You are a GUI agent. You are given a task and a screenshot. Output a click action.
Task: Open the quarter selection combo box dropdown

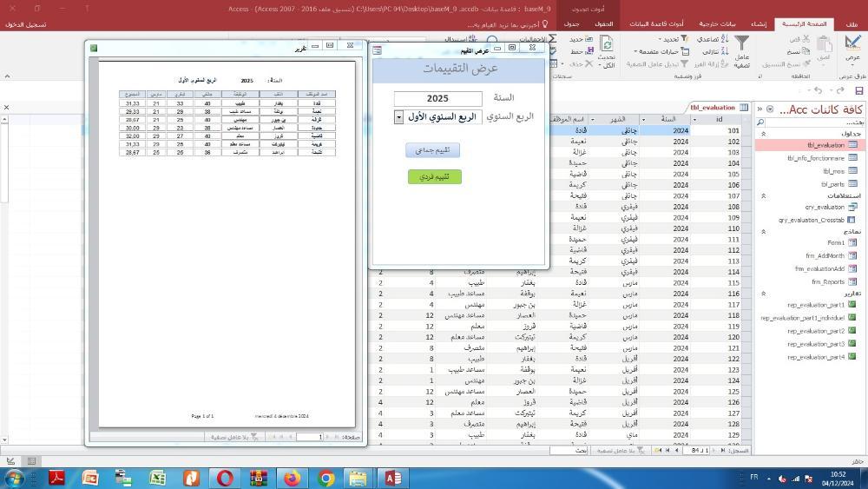click(x=399, y=117)
